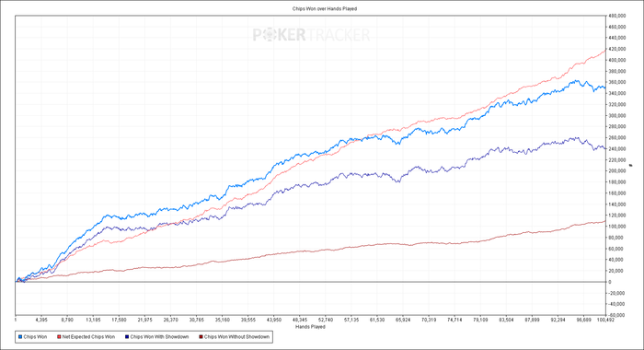Click the y-axis label '40,000'
Image resolution: width=644 pixels, height=350 pixels.
pyautogui.click(x=616, y=260)
